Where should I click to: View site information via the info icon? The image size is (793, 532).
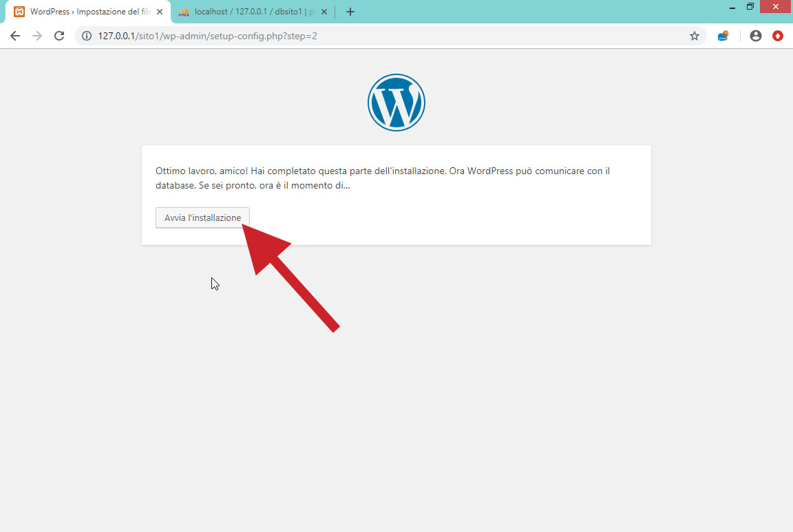coord(87,36)
